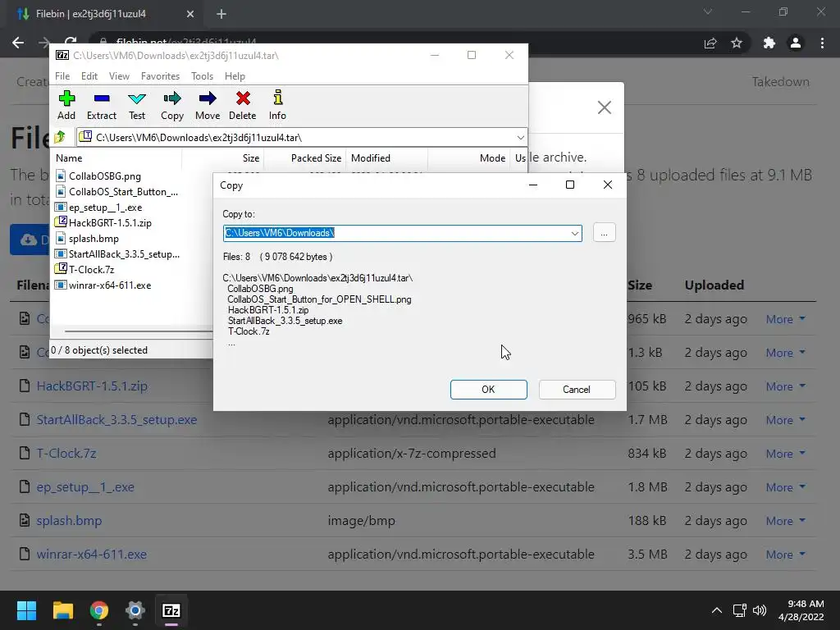
Task: Open Chrome three-dot menu
Action: [822, 43]
